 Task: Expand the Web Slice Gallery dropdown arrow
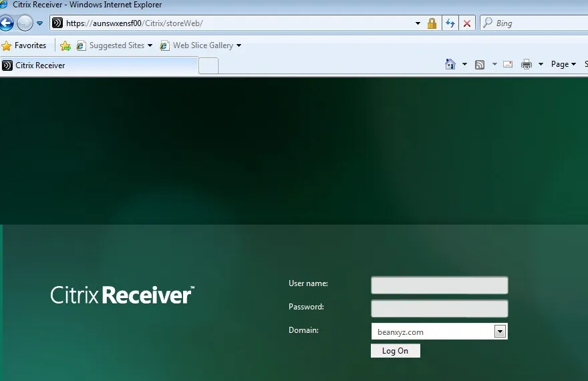click(239, 45)
